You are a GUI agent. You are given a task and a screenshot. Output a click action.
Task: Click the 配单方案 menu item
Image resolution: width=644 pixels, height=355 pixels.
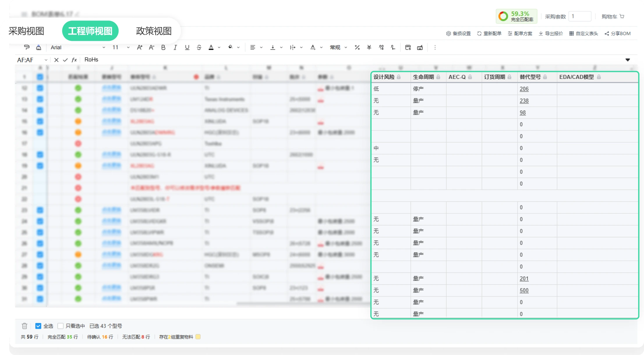(x=520, y=33)
